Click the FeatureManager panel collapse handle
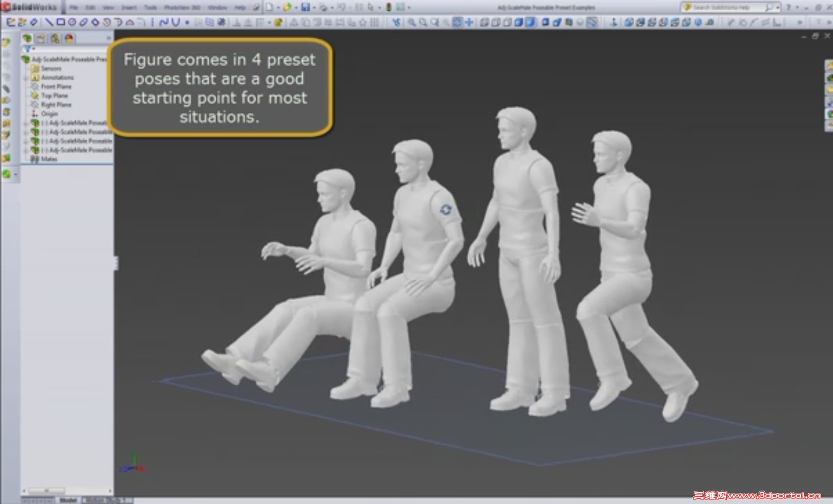 tap(116, 262)
